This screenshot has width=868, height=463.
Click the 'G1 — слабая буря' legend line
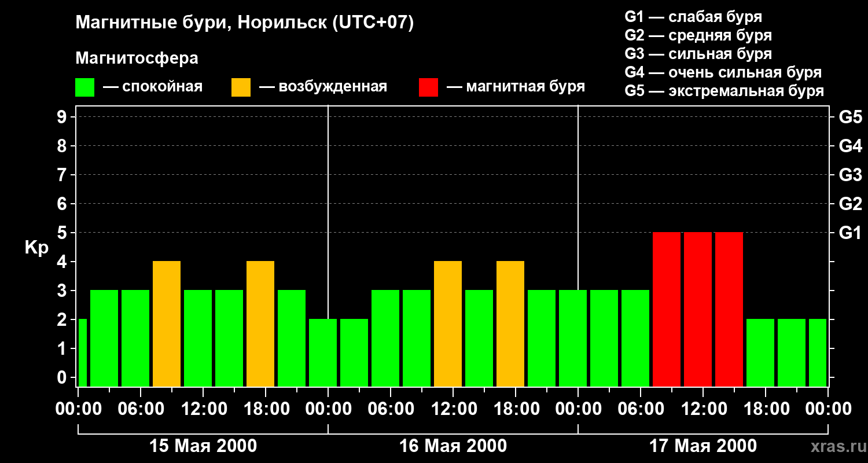click(693, 16)
